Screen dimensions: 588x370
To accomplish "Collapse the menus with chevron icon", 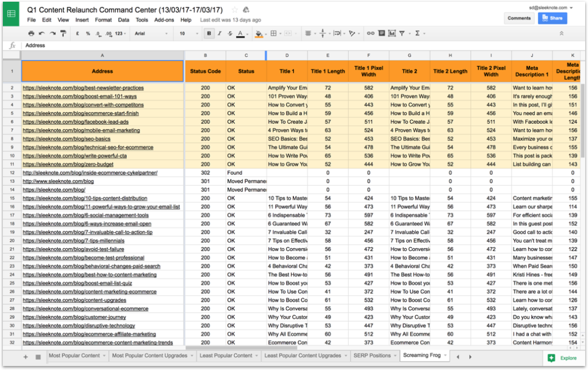I will 562,33.
